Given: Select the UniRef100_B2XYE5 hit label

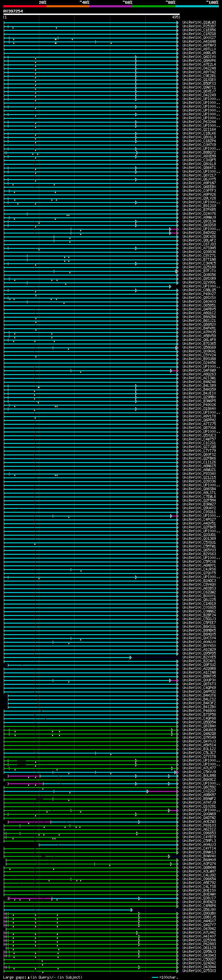Looking at the screenshot, I should click(199, 657).
